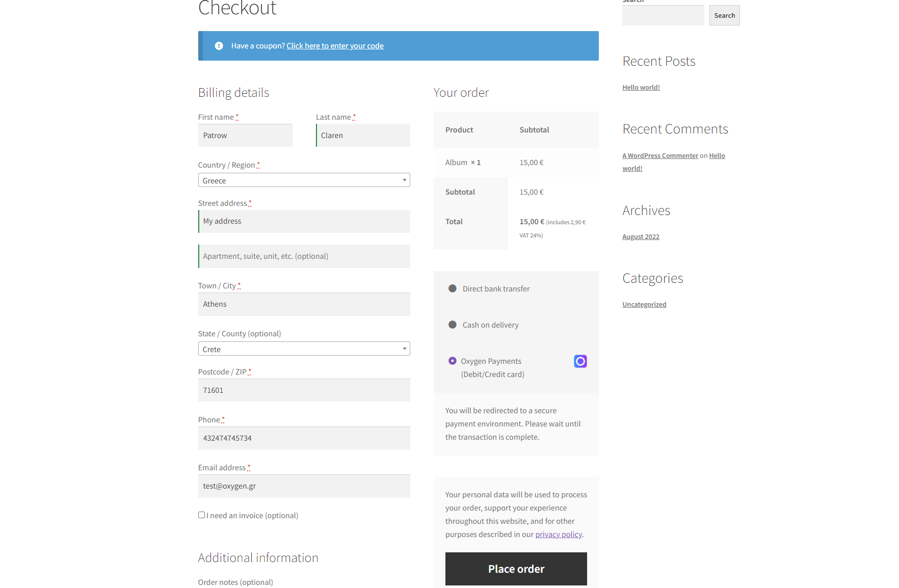The height and width of the screenshot is (588, 899).
Task: Click the Apartment, suite, unit field
Action: (304, 256)
